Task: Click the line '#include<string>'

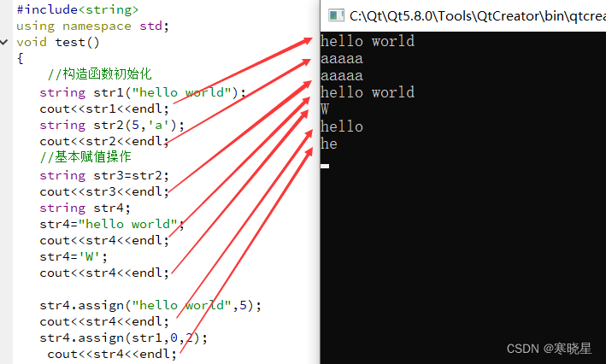Action: tap(77, 9)
